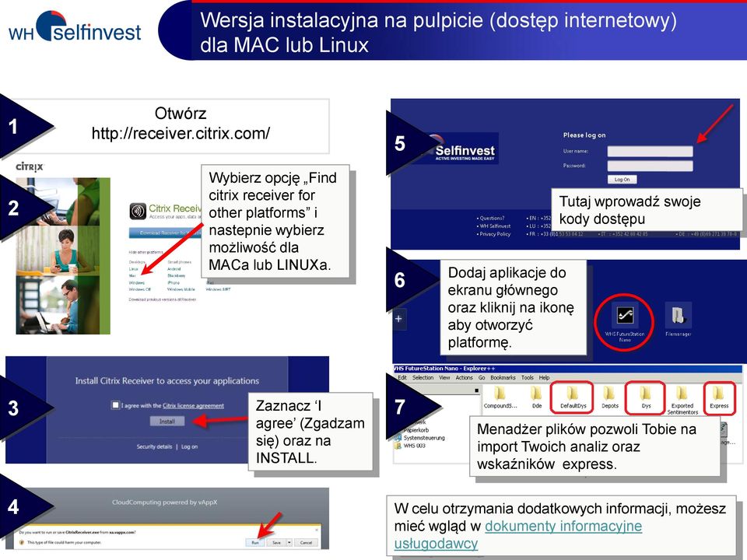Viewport: 747px width, 560px height.
Task: Select the Linux platform link
Action: (x=133, y=269)
